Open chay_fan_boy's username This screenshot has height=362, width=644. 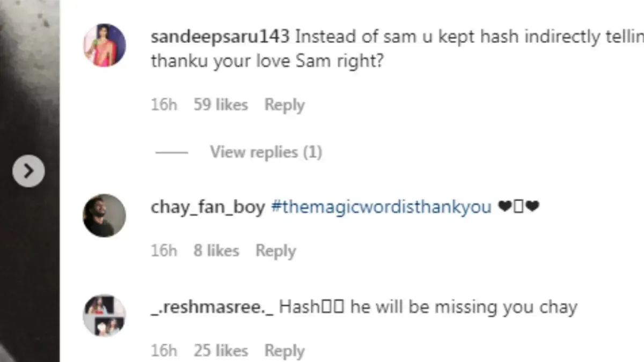coord(207,206)
